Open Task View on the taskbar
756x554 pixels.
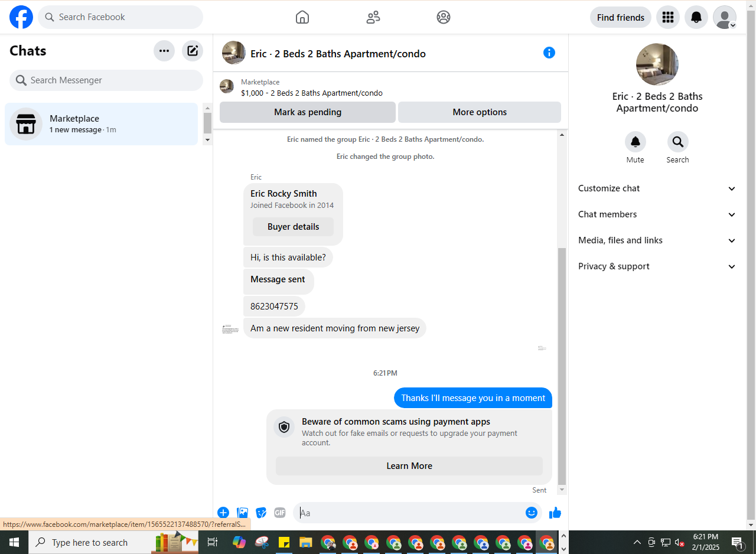(213, 542)
